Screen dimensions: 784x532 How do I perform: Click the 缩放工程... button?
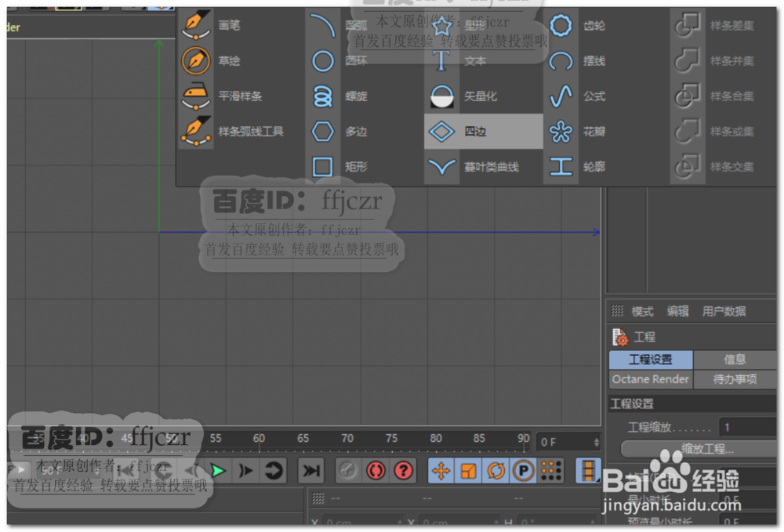pyautogui.click(x=700, y=449)
